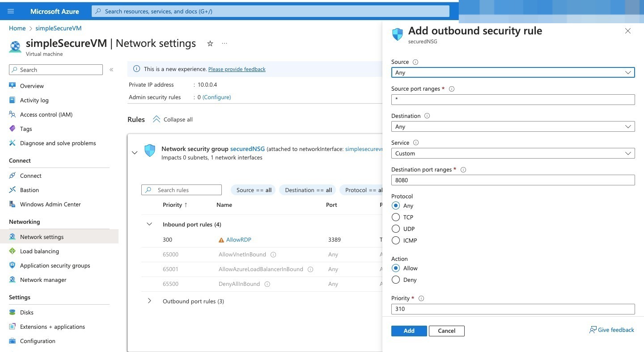This screenshot has width=644, height=352.
Task: Select the ICMP protocol radio button
Action: 396,240
